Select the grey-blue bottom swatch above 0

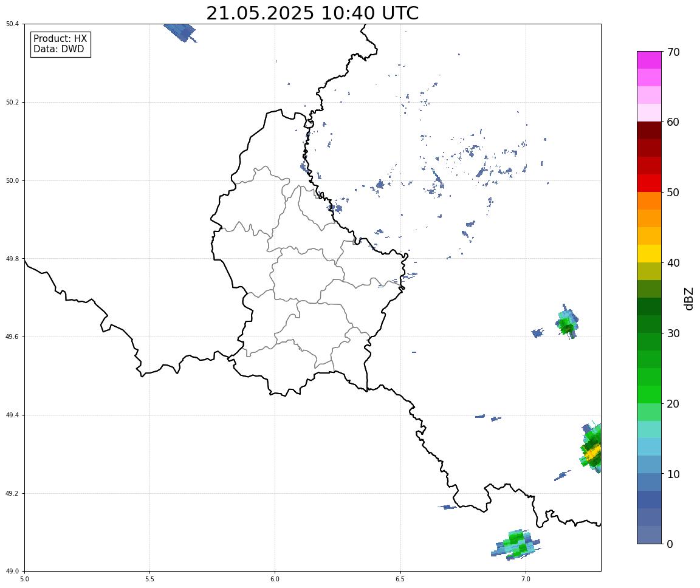649,535
